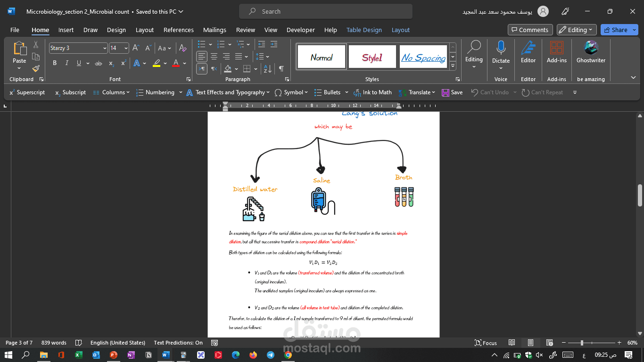The height and width of the screenshot is (362, 644).
Task: Save document via quick access Save icon
Action: [x=452, y=92]
